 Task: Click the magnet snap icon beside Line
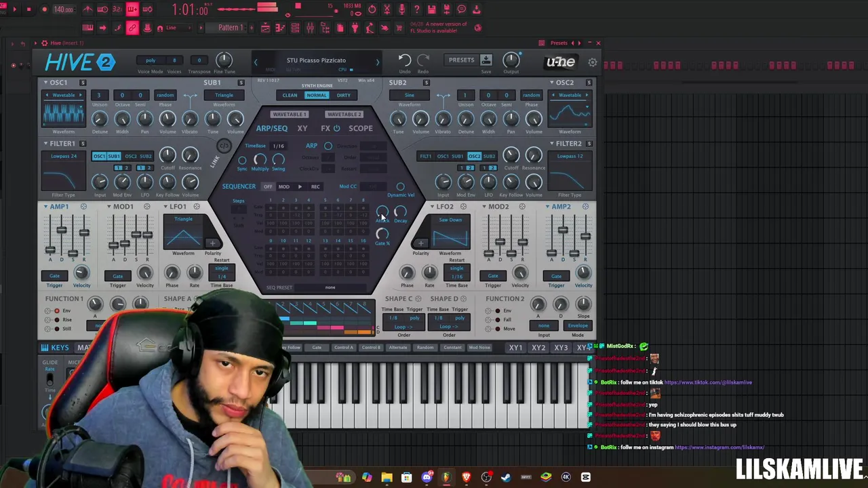tap(160, 28)
